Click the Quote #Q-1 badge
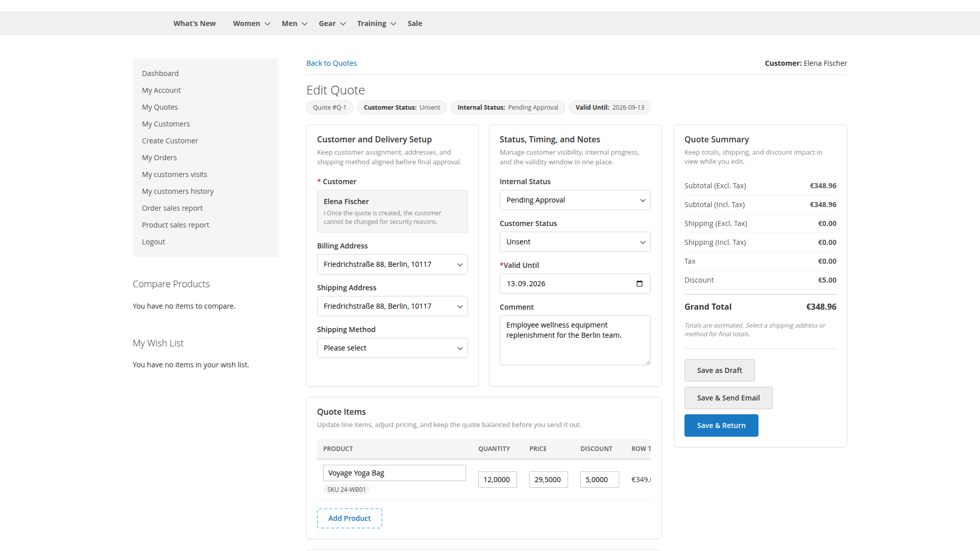The image size is (980, 551). 330,108
